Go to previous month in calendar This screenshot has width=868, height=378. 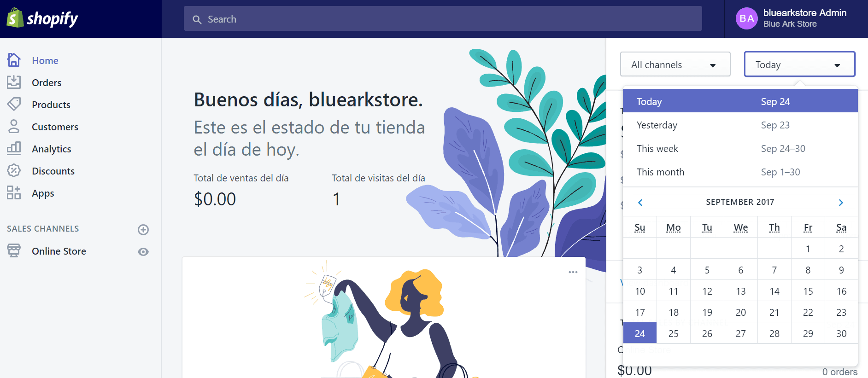click(x=640, y=203)
